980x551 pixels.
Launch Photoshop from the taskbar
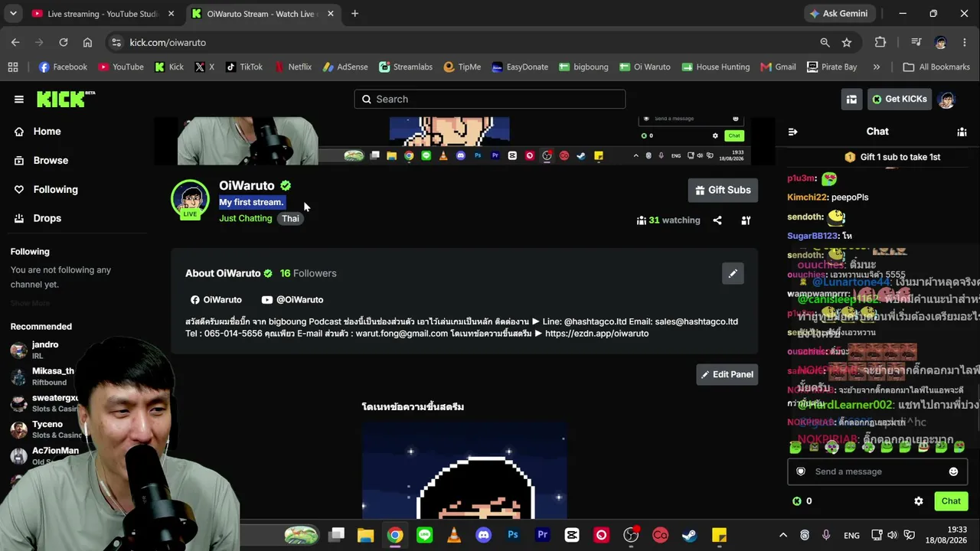click(513, 535)
